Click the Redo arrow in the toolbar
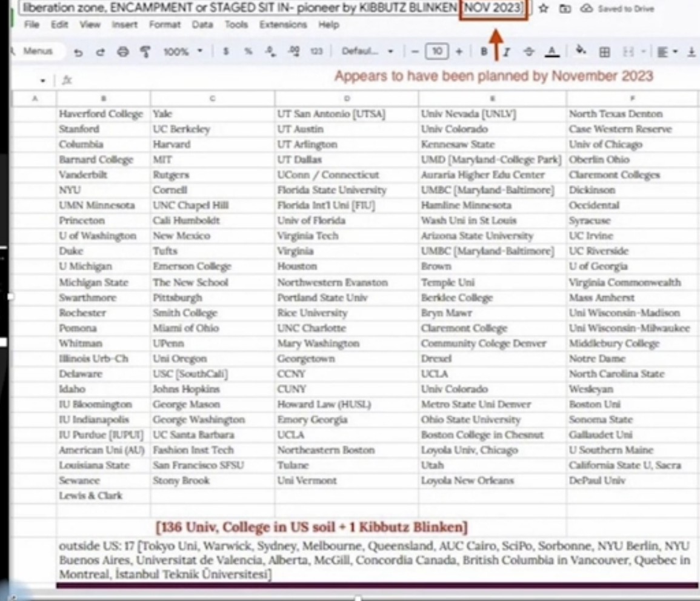The image size is (700, 601). [101, 52]
